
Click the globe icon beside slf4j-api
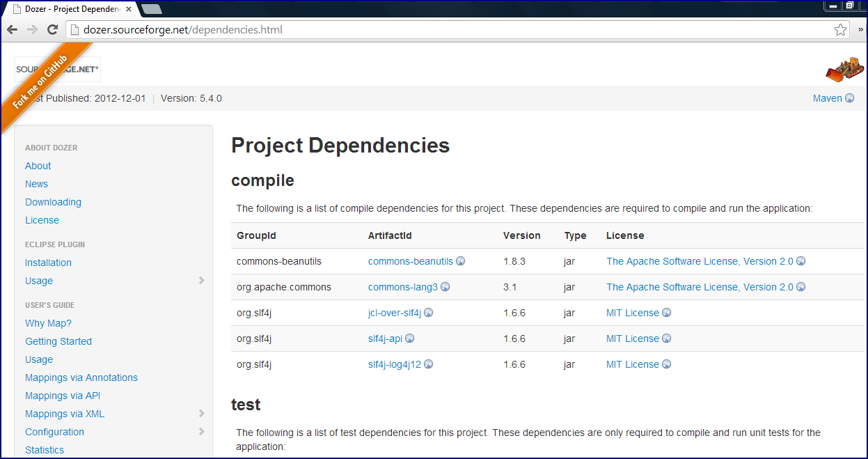coord(410,338)
